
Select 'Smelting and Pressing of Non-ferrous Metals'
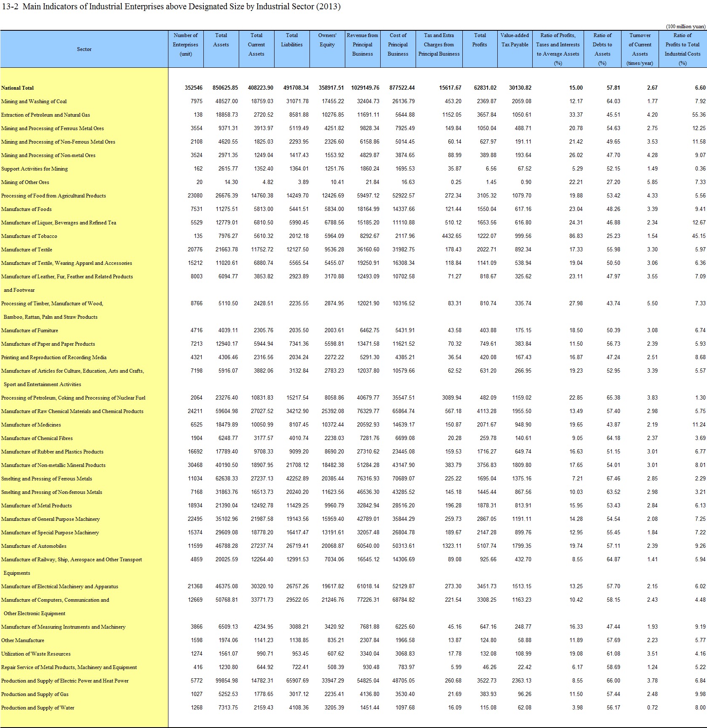coord(51,492)
